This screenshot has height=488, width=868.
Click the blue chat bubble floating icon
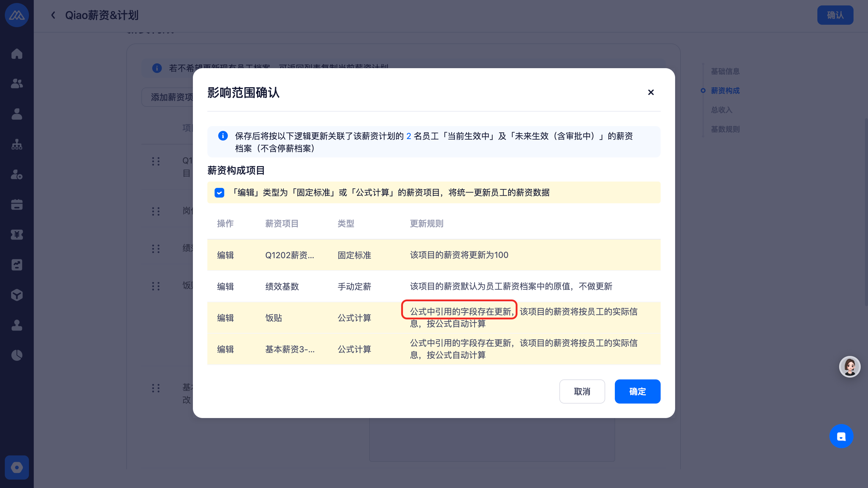coord(841,436)
